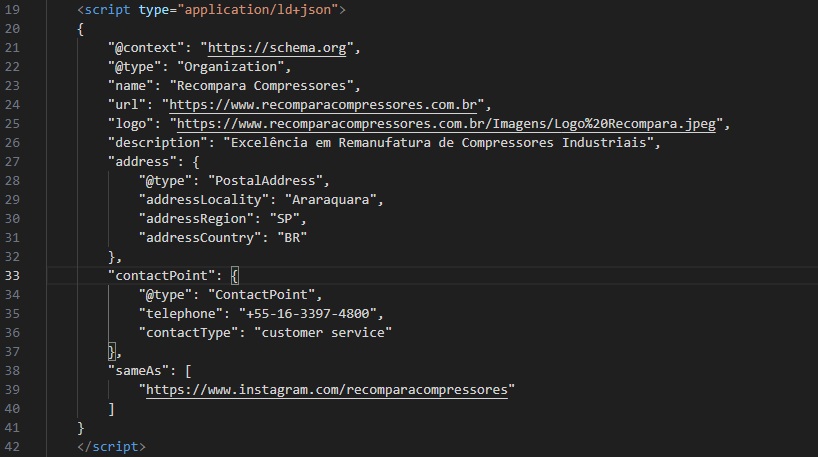
Task: Click the "Organization" type value
Action: pyautogui.click(x=231, y=67)
